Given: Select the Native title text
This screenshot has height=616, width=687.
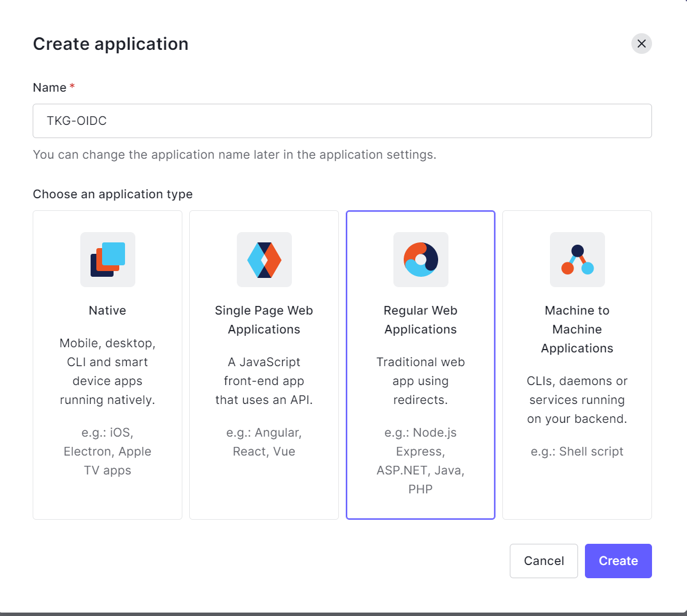Looking at the screenshot, I should [108, 311].
